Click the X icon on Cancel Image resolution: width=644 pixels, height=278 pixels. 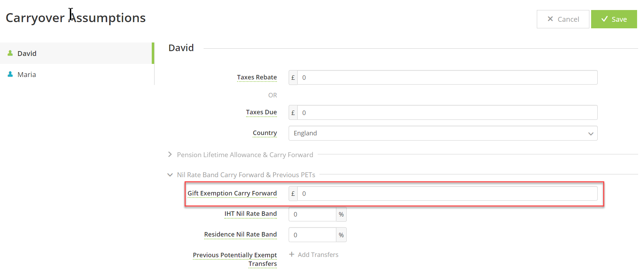(x=550, y=19)
